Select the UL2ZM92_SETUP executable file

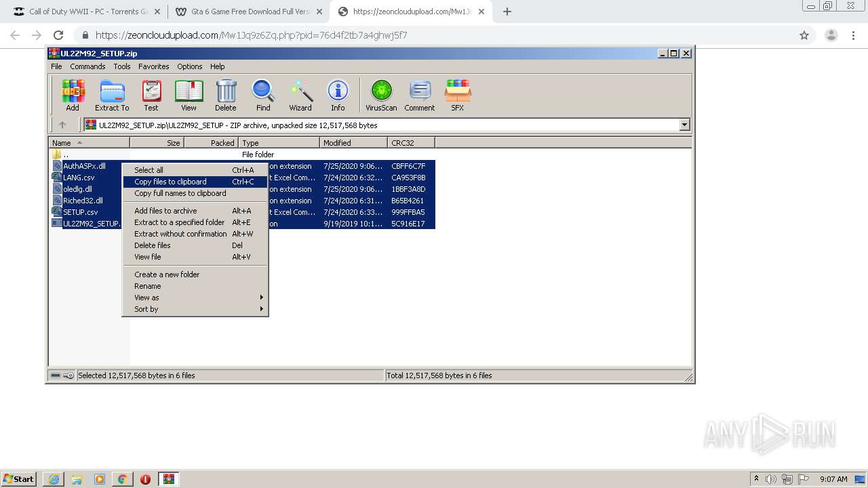coord(92,224)
